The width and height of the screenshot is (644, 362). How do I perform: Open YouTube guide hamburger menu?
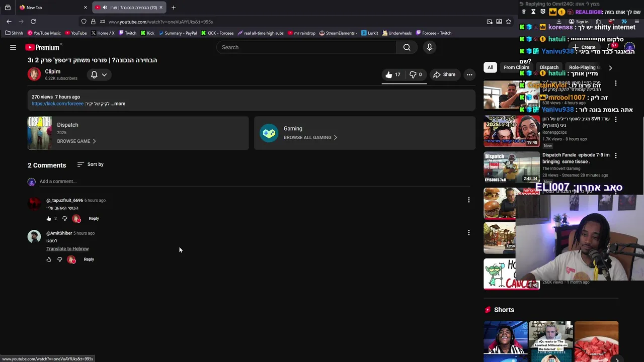[x=13, y=47]
